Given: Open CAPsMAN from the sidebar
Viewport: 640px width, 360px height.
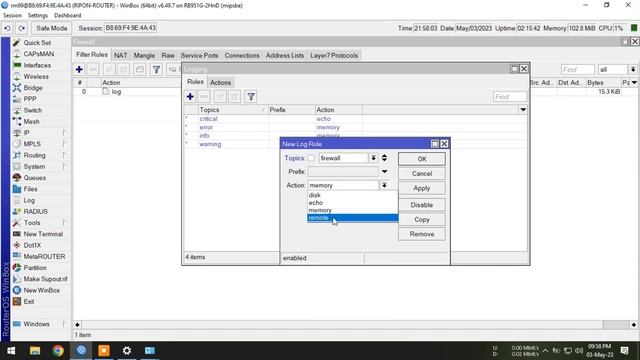Looking at the screenshot, I should pos(38,54).
